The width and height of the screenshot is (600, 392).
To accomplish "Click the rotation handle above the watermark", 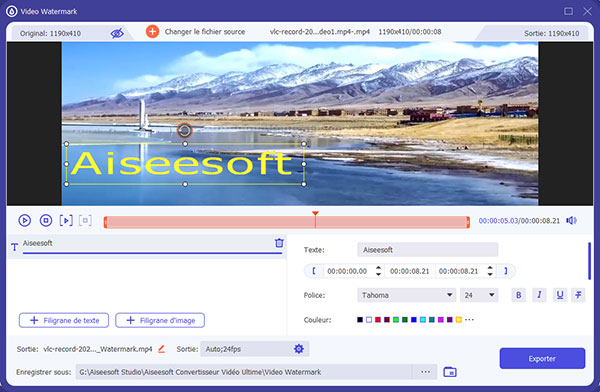I will pyautogui.click(x=185, y=131).
